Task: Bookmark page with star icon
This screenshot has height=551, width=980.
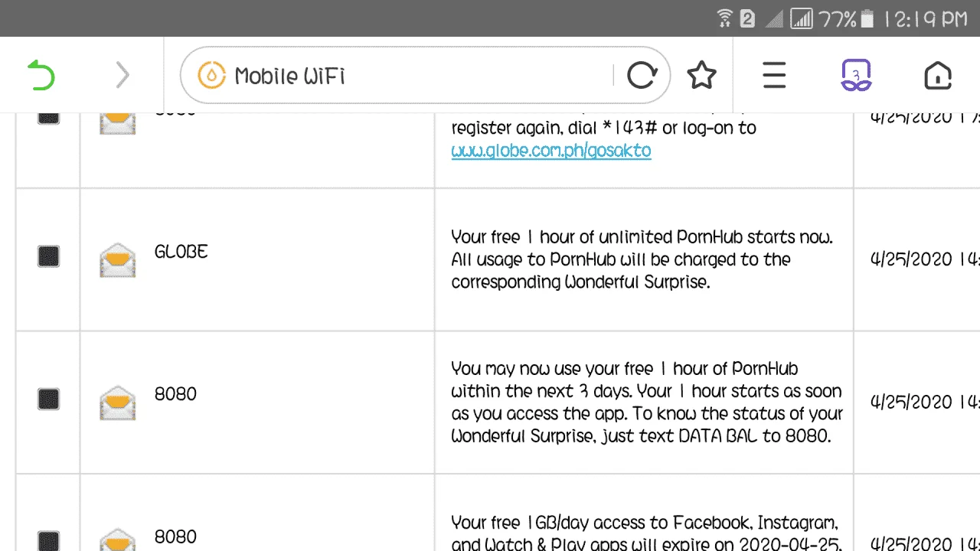Action: [701, 75]
